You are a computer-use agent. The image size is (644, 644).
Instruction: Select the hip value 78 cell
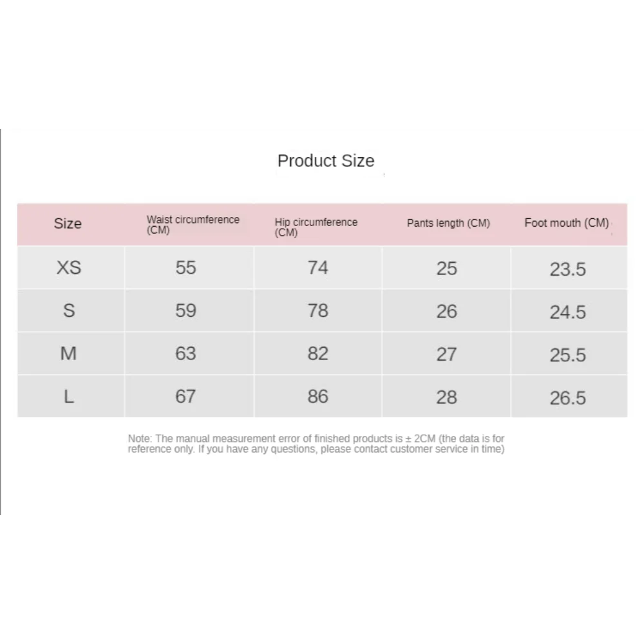(x=317, y=310)
